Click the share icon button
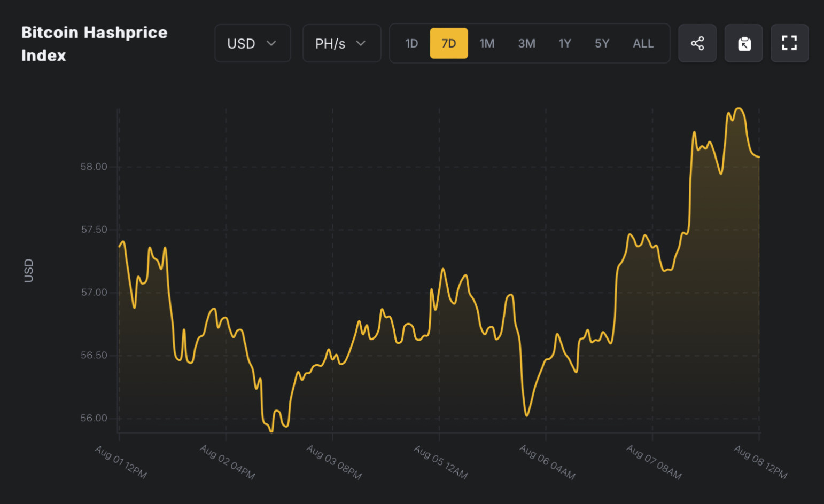This screenshot has width=824, height=504. click(x=697, y=43)
